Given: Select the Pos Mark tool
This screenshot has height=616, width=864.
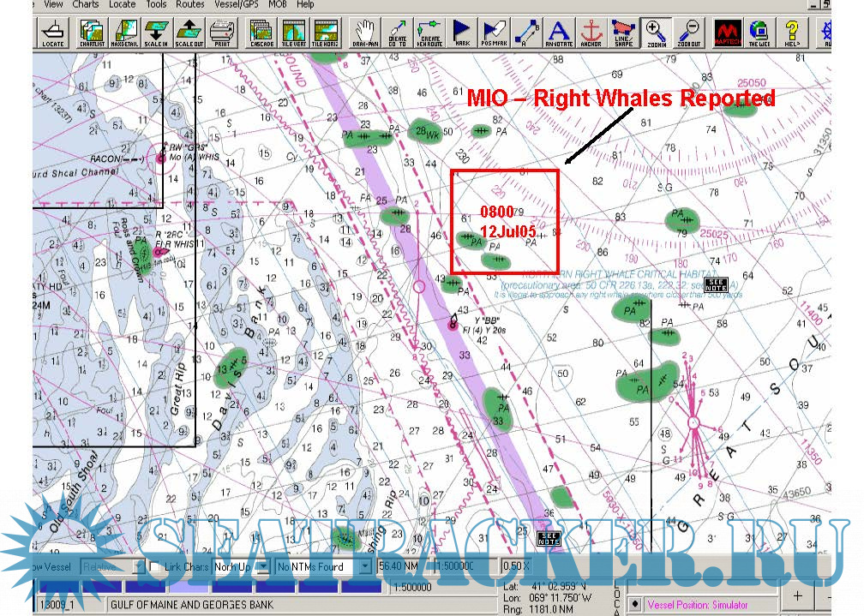Looking at the screenshot, I should coord(493,32).
